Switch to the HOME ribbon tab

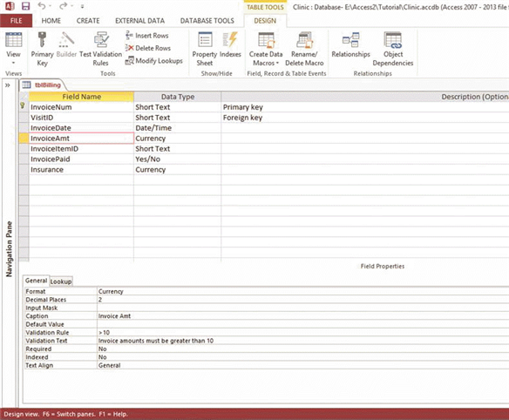51,21
